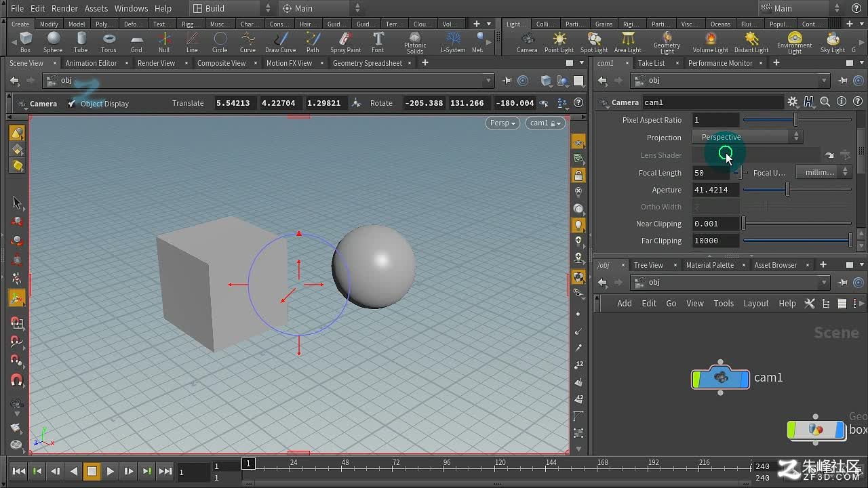Select the Path shelf tool
This screenshot has width=868, height=488.
pyautogui.click(x=313, y=42)
